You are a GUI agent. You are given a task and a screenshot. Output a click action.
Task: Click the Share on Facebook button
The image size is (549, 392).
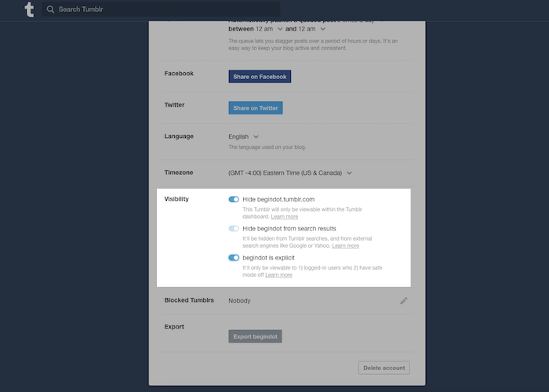260,77
